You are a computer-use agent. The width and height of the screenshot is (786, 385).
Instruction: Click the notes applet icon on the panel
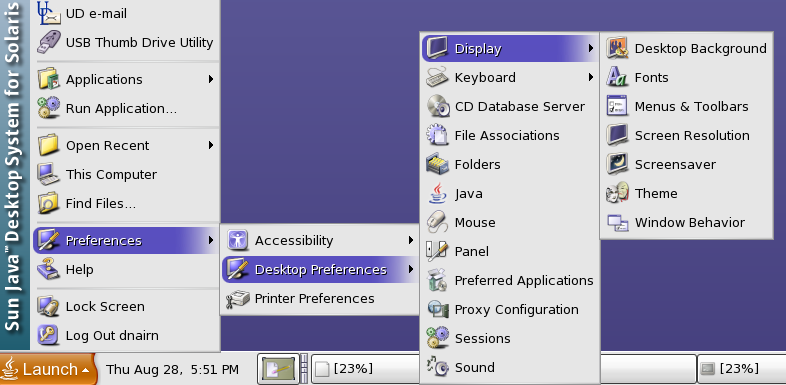click(x=277, y=370)
